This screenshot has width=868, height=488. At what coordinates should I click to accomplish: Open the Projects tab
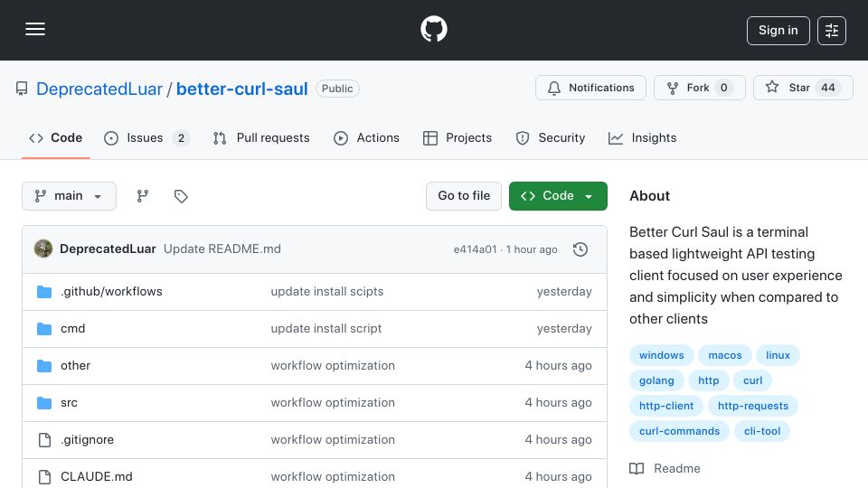(458, 137)
